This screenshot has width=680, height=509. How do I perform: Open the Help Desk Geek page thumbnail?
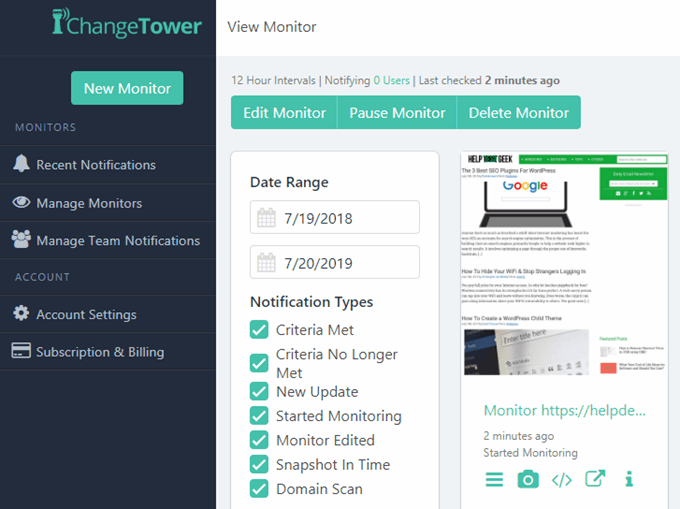click(564, 264)
